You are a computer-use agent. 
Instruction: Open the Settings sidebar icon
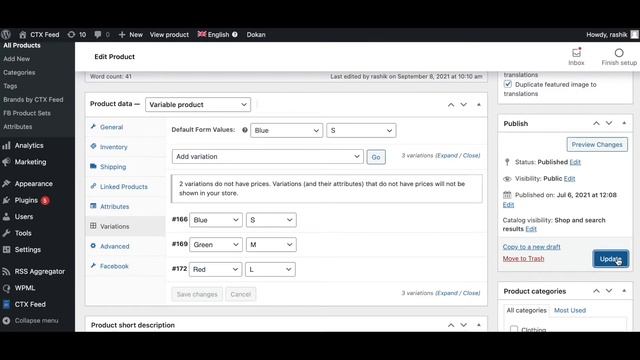coord(6,249)
